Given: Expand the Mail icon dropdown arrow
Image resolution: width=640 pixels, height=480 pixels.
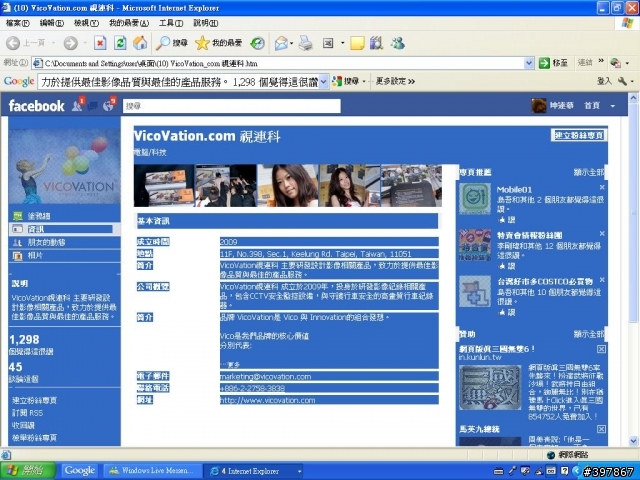Looking at the screenshot, I should [x=292, y=43].
